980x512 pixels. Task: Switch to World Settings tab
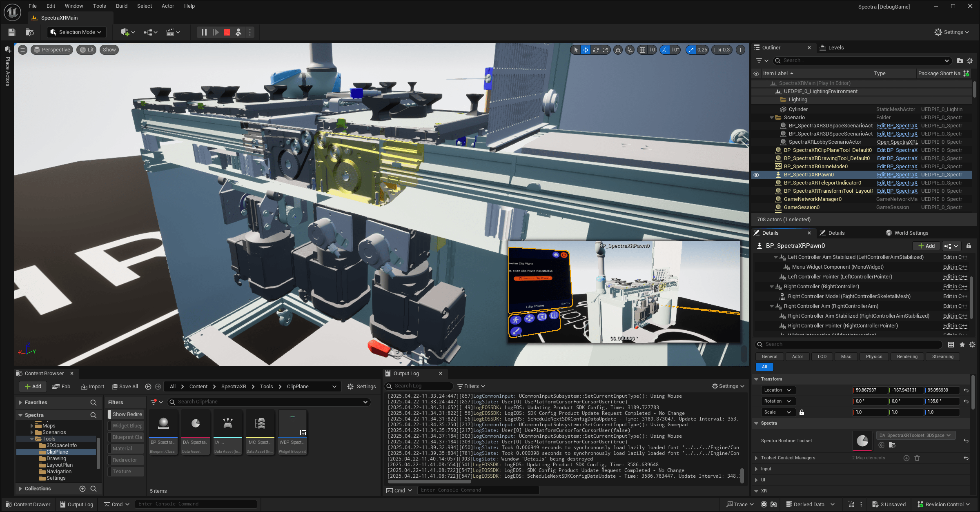(911, 233)
